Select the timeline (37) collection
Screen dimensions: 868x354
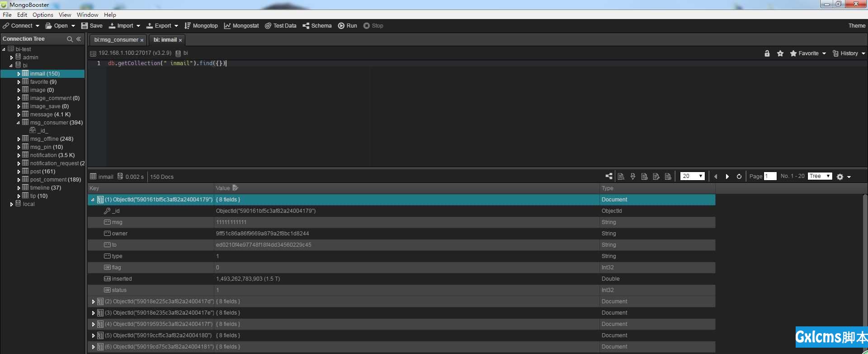[46, 188]
